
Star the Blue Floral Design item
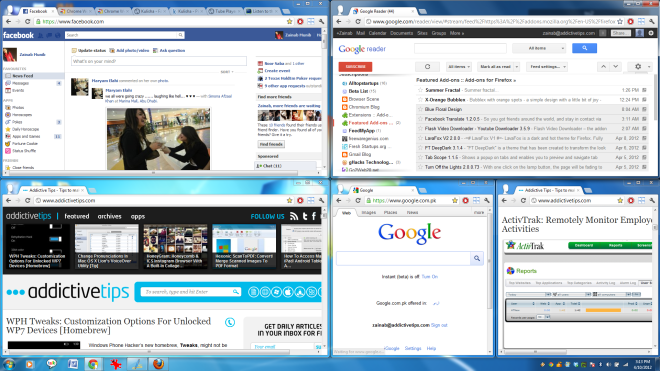(x=420, y=109)
